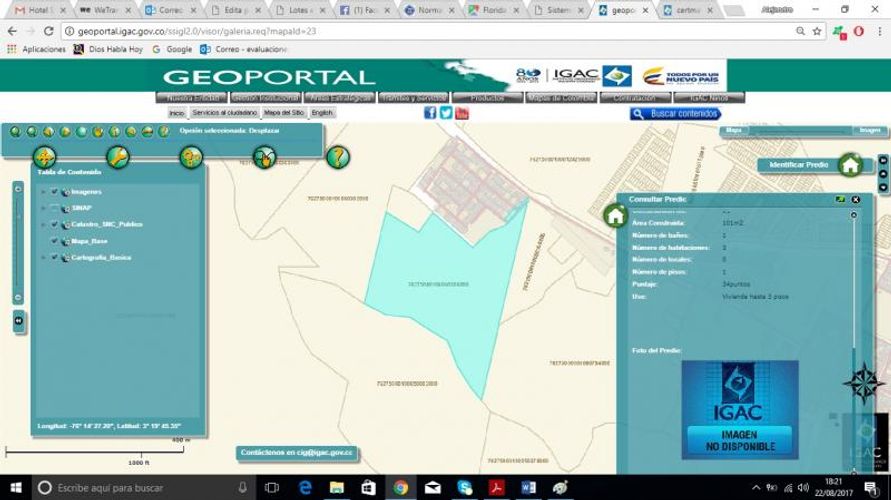Click the Mapa end of basemap slider
Viewport: 891px width, 500px height.
[x=733, y=131]
